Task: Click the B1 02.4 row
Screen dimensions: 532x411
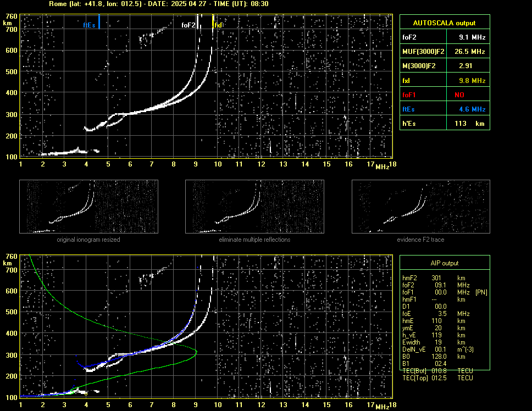Action: (424, 364)
